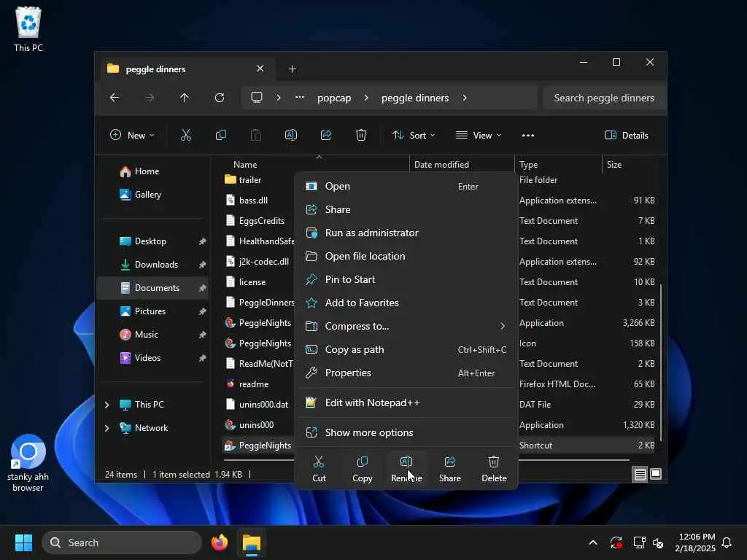The width and height of the screenshot is (747, 560).
Task: Open the New dropdown menu
Action: [132, 135]
